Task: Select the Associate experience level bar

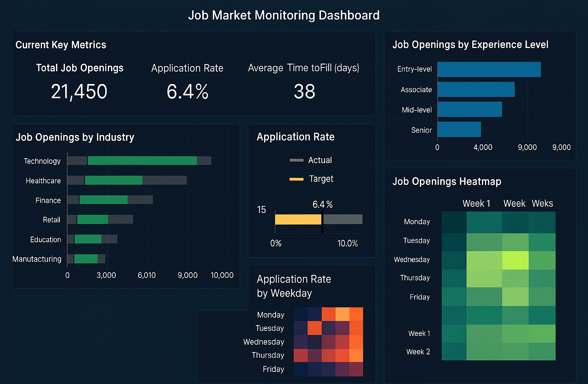Action: click(x=476, y=89)
